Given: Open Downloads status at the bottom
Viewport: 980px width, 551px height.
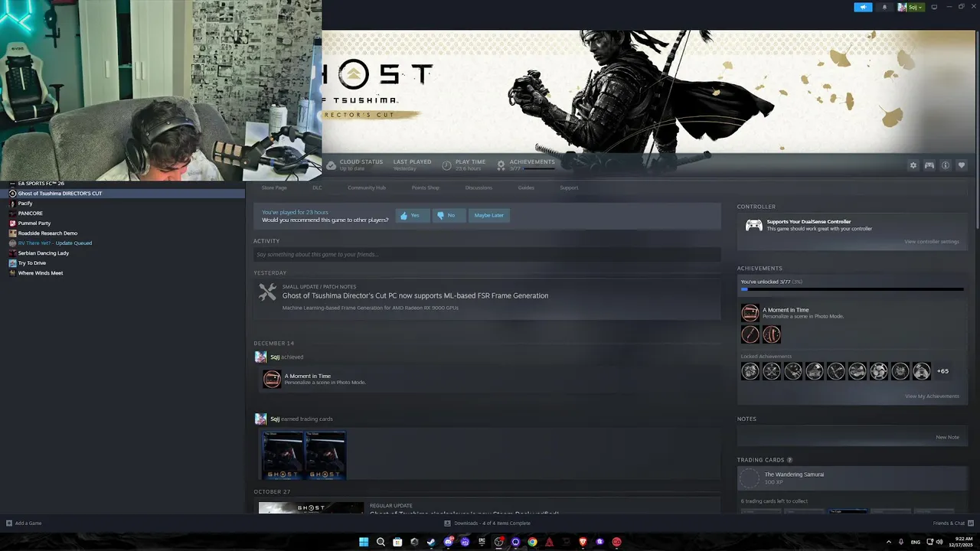Looking at the screenshot, I should coord(488,523).
